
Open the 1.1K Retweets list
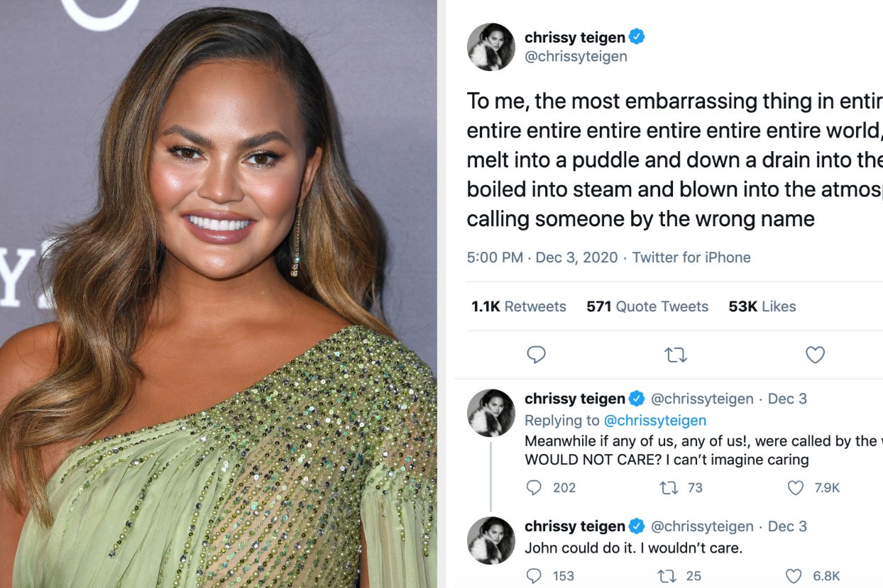coord(519,306)
